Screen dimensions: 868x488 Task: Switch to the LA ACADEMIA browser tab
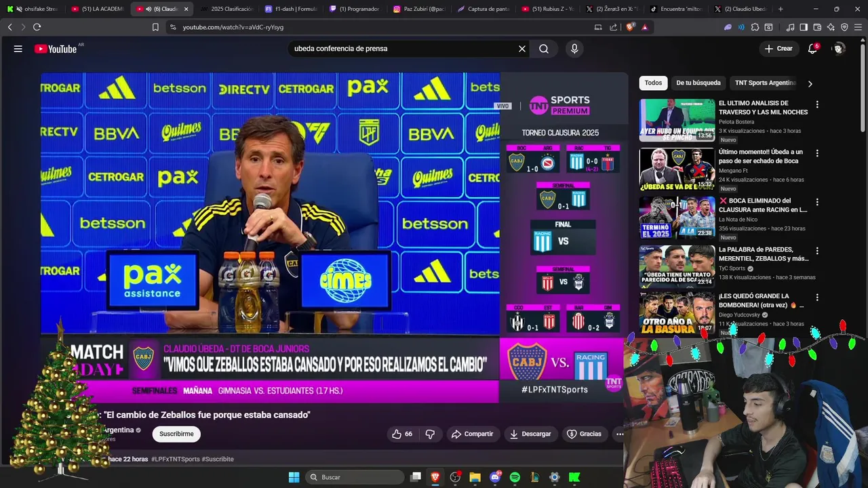click(96, 9)
